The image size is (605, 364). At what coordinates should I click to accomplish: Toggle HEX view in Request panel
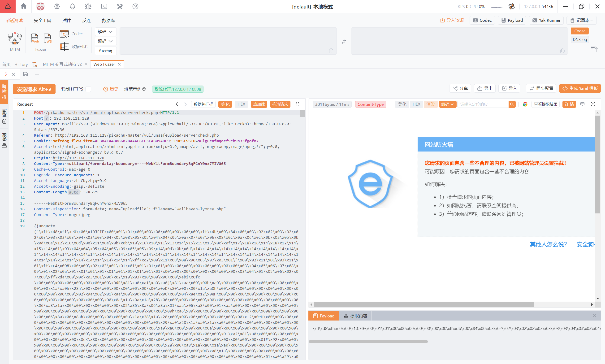(x=241, y=104)
